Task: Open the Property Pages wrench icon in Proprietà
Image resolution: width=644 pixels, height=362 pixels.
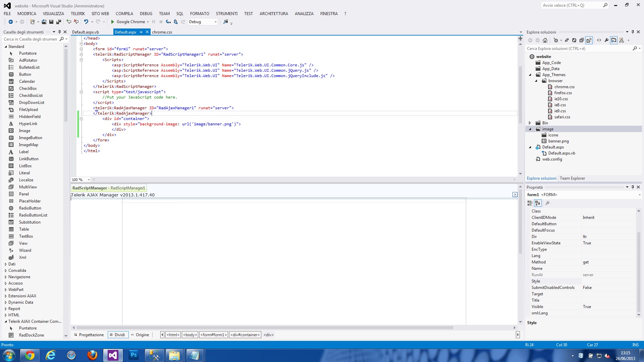Action: [x=547, y=203]
